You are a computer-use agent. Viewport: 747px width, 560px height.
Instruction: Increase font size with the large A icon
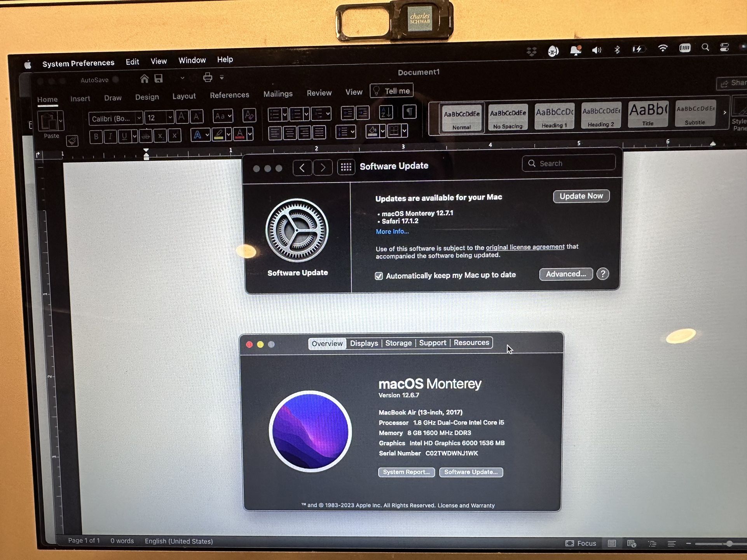coord(182,117)
